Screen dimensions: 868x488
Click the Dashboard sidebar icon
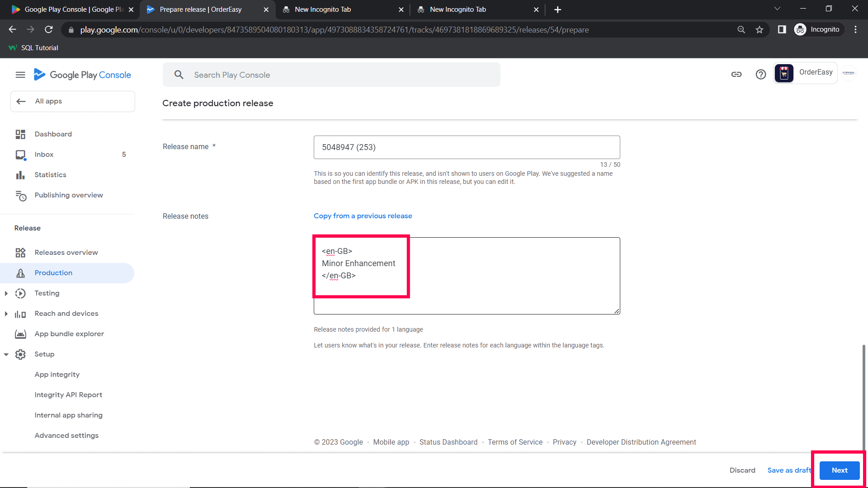click(20, 134)
